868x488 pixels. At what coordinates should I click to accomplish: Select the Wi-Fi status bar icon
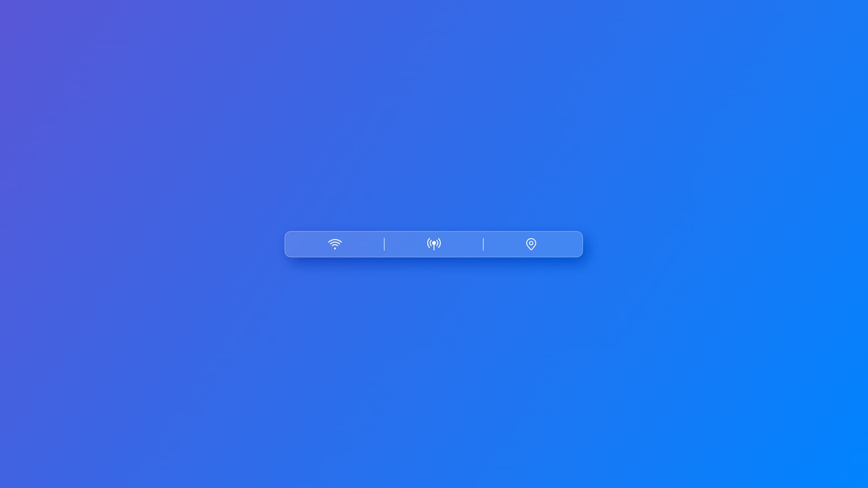(335, 244)
